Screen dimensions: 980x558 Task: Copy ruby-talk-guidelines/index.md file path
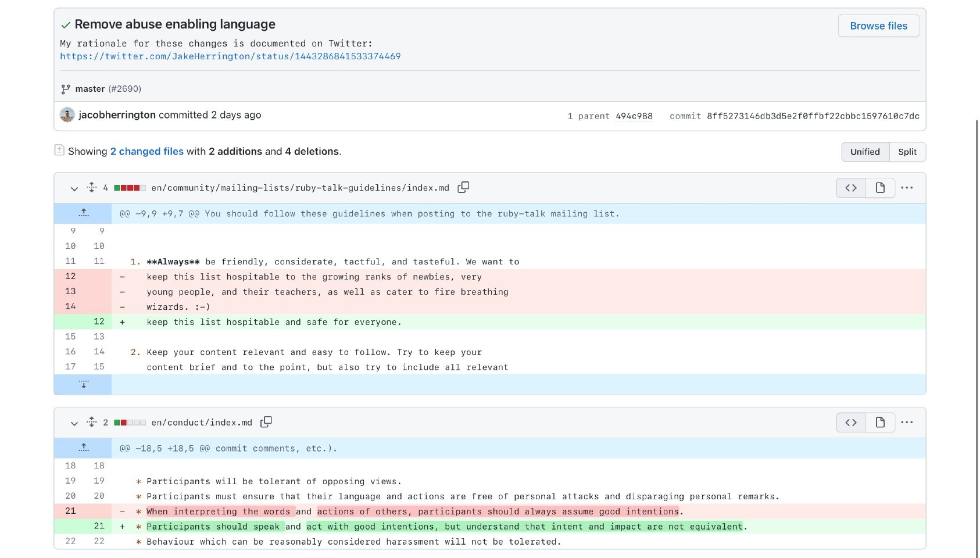[463, 187]
